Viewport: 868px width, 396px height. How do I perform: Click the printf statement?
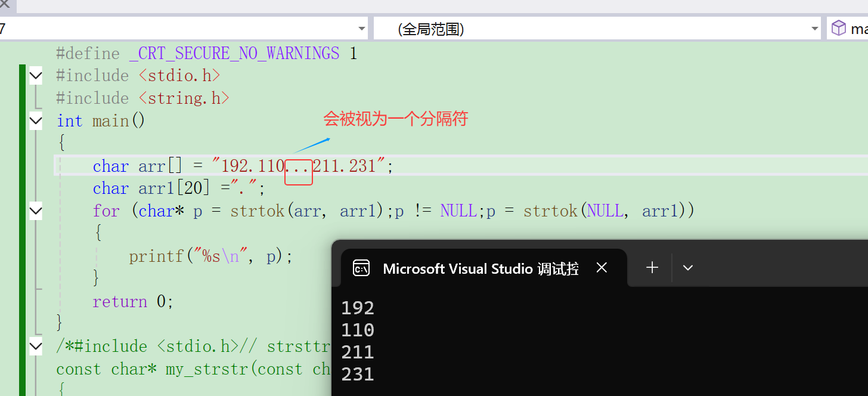[x=211, y=256]
